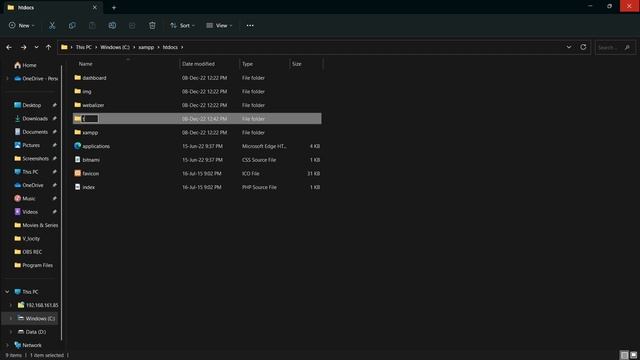
Task: Switch to details view layout icon
Action: [x=624, y=355]
